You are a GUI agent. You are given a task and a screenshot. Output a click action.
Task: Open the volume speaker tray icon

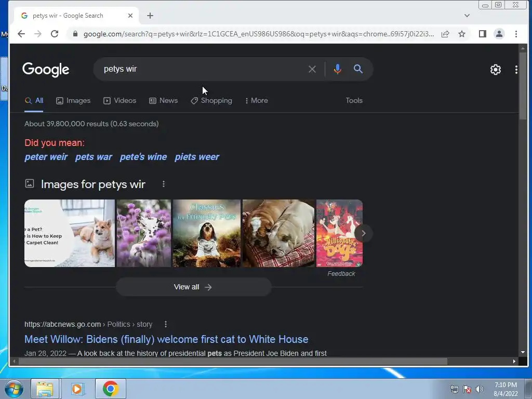point(480,389)
